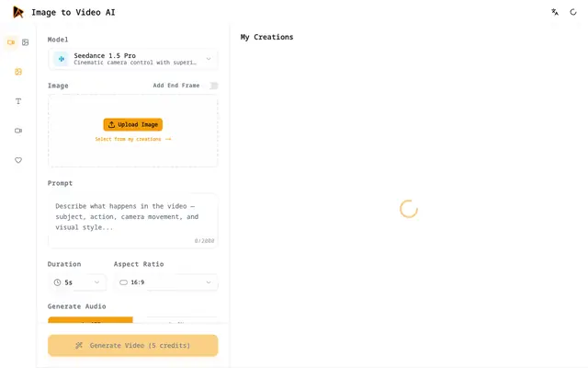Open the image-to-video sidebar icon

pos(18,72)
